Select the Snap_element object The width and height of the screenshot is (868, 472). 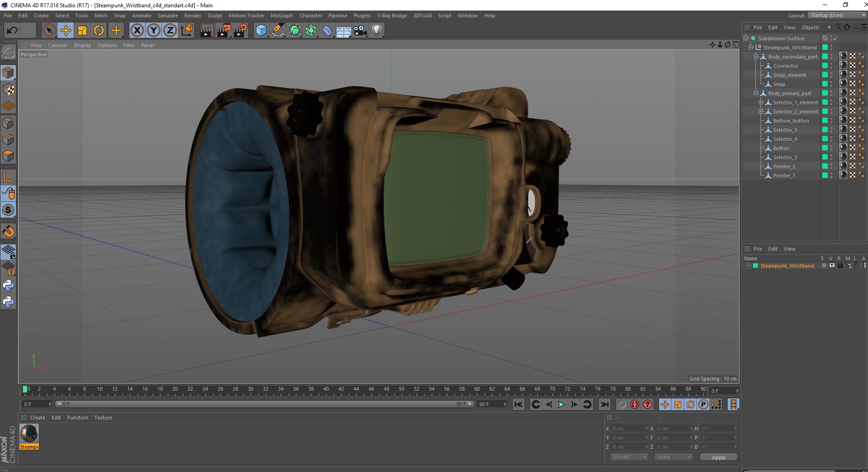point(789,75)
